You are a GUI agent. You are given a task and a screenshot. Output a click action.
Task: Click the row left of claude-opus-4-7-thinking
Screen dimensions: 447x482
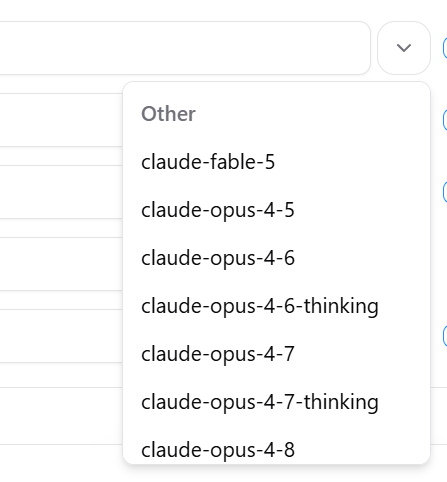tap(61, 416)
